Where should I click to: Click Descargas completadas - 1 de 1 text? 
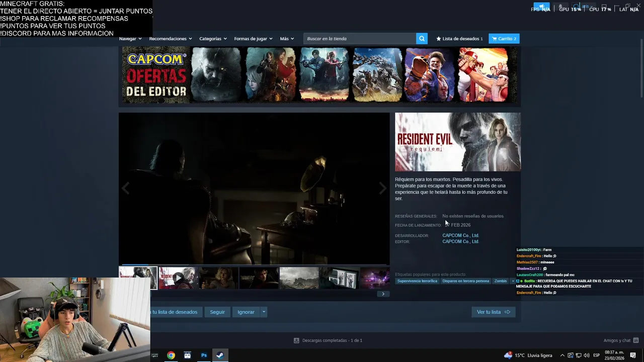coord(332,340)
